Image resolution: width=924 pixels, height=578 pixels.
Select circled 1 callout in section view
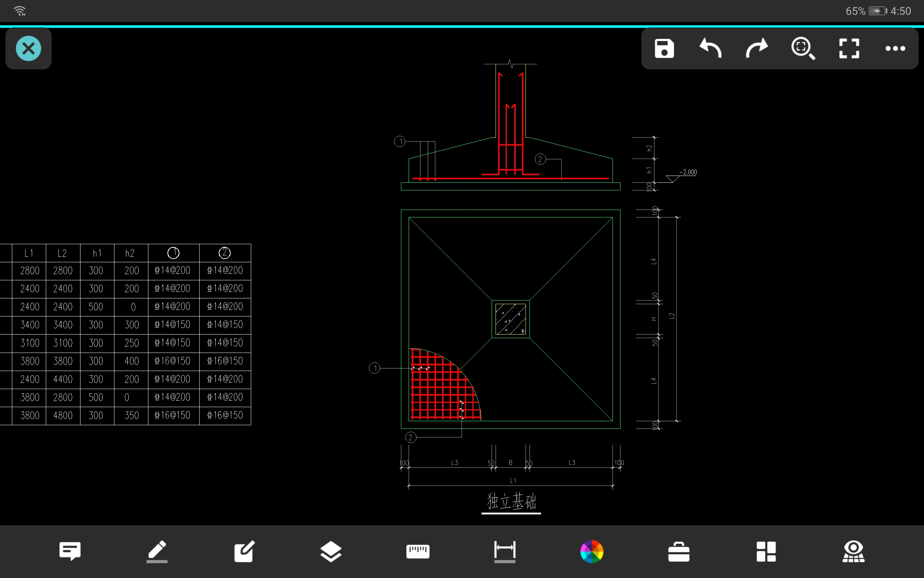point(400,142)
